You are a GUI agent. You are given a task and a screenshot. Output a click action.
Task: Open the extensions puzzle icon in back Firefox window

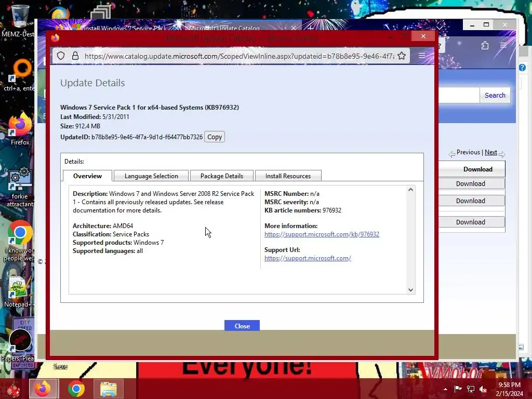(x=485, y=45)
